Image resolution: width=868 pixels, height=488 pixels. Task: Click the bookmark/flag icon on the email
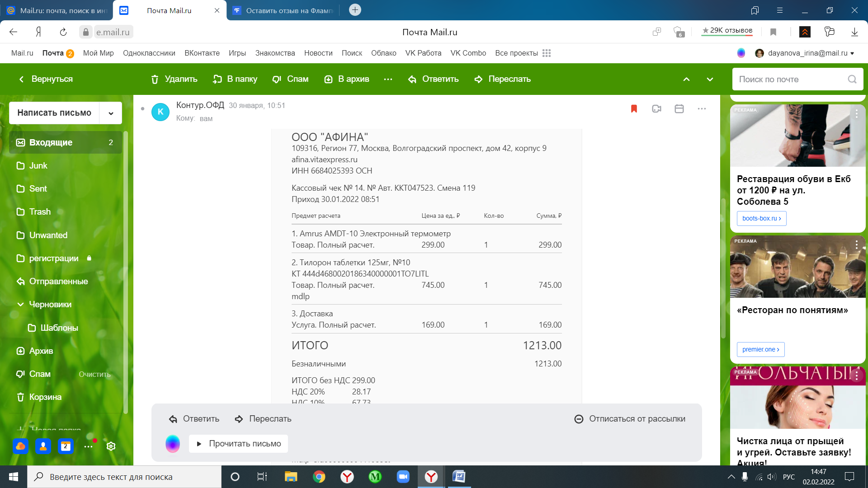[x=634, y=108]
